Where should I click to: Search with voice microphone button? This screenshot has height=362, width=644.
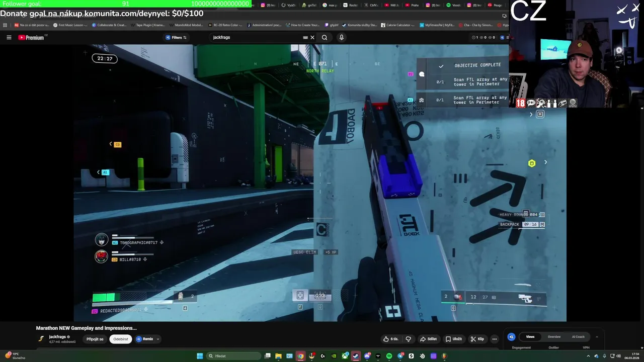(x=341, y=37)
